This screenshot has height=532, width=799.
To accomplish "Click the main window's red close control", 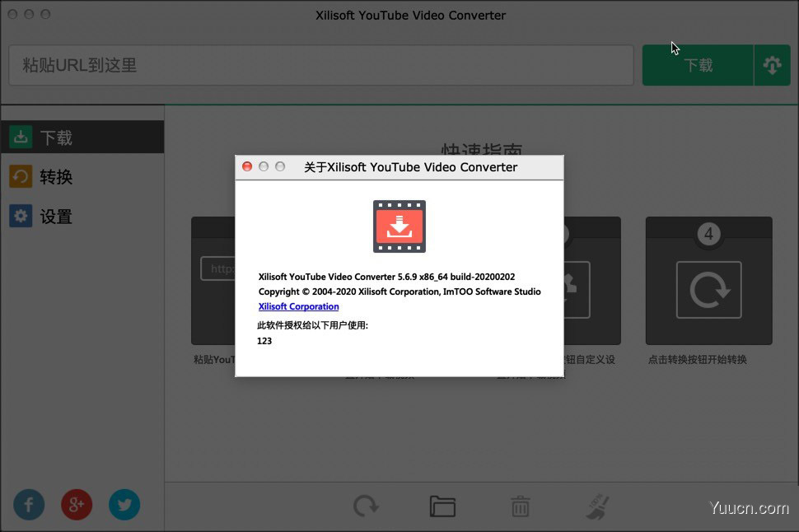I will click(12, 14).
